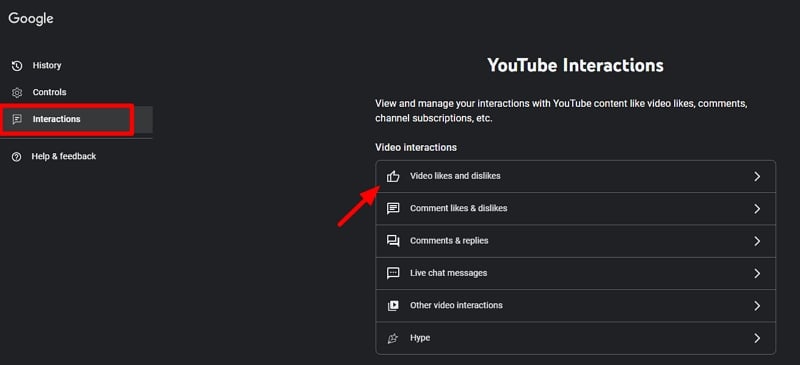Click the History clock icon
The width and height of the screenshot is (800, 365).
click(17, 65)
